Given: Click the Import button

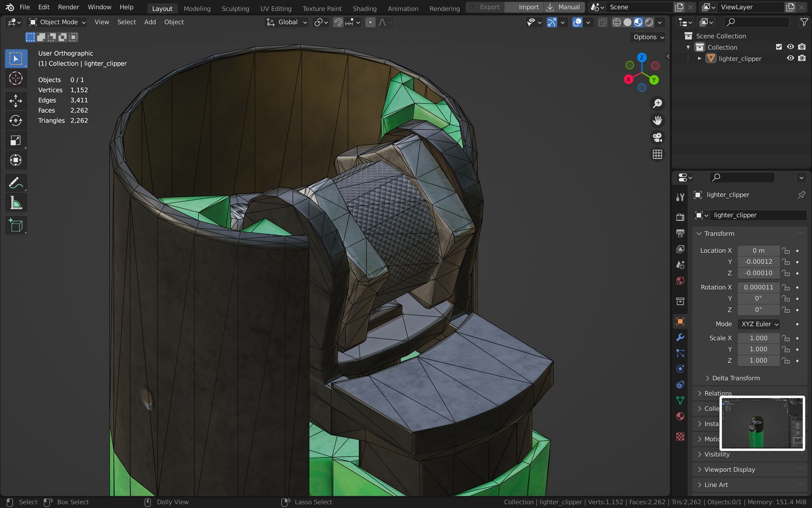Looking at the screenshot, I should (x=524, y=7).
